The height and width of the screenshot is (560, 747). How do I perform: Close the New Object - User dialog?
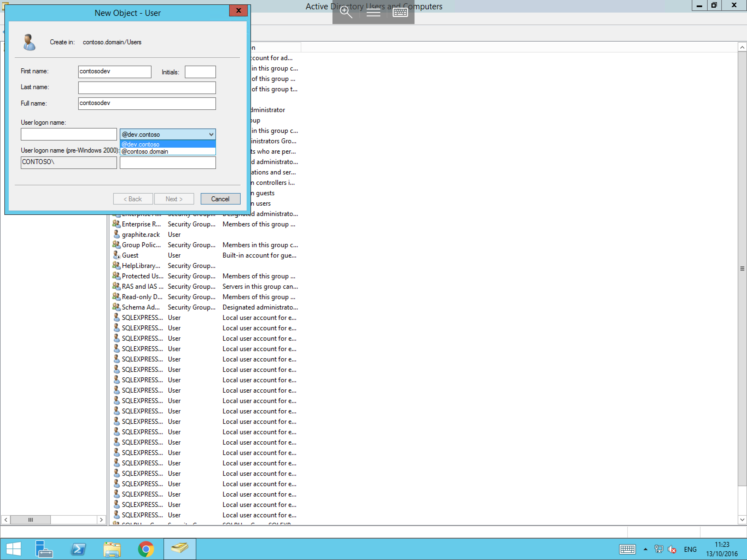(x=238, y=10)
